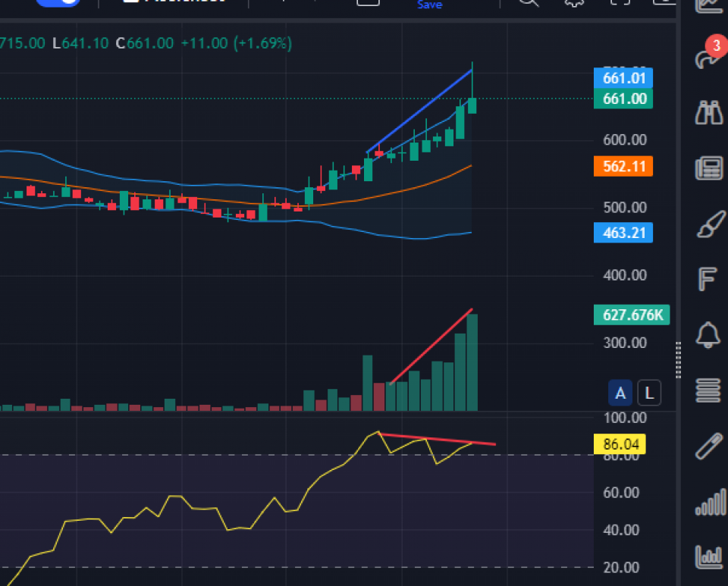Image resolution: width=728 pixels, height=586 pixels.
Task: Click the tallest green volume bar
Action: pos(472,362)
